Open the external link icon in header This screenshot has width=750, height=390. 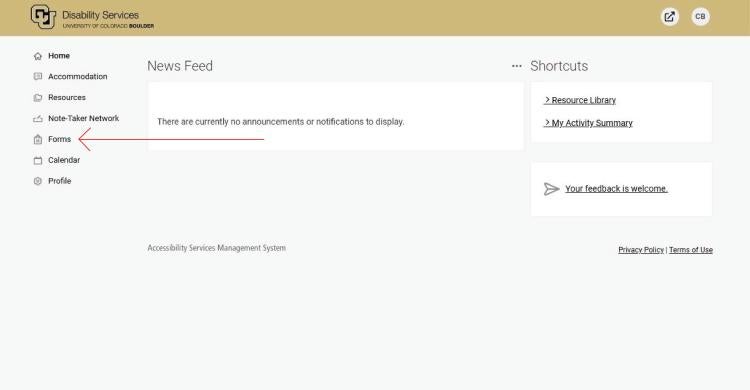pos(670,17)
